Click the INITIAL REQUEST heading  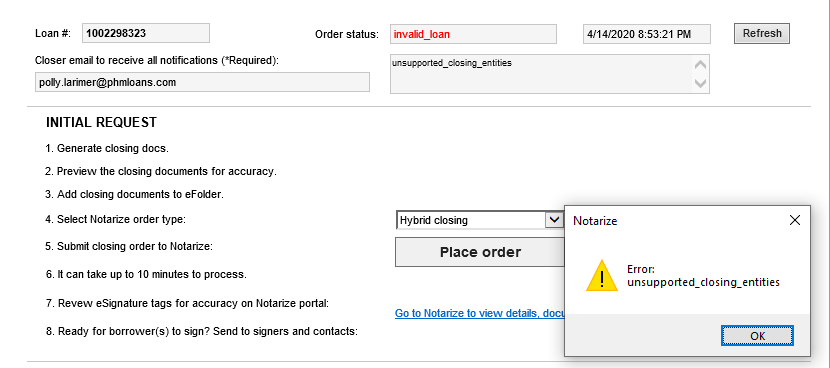coord(101,122)
